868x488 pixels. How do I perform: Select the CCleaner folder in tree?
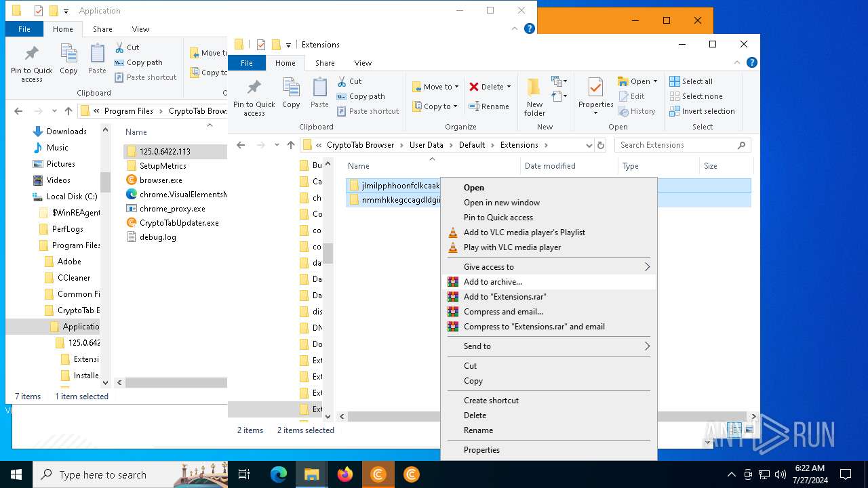(x=73, y=278)
